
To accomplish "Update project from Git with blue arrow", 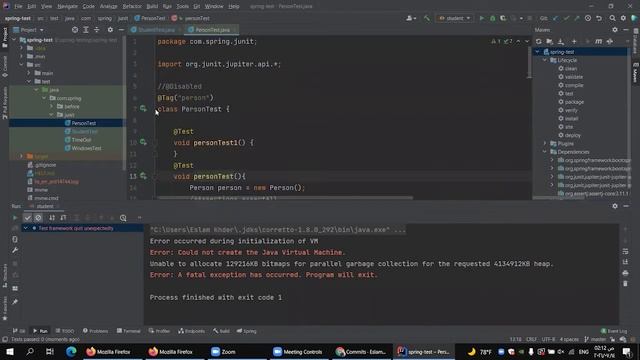I will click(555, 18).
